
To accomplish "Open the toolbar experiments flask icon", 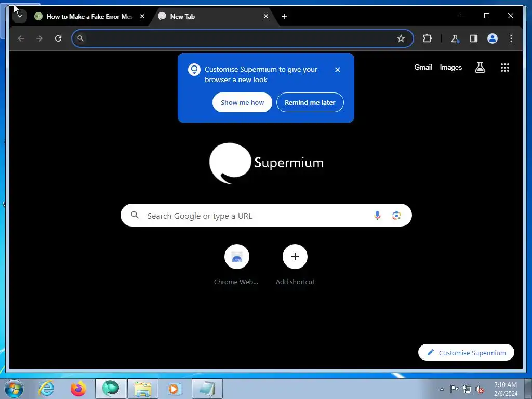I will click(455, 38).
